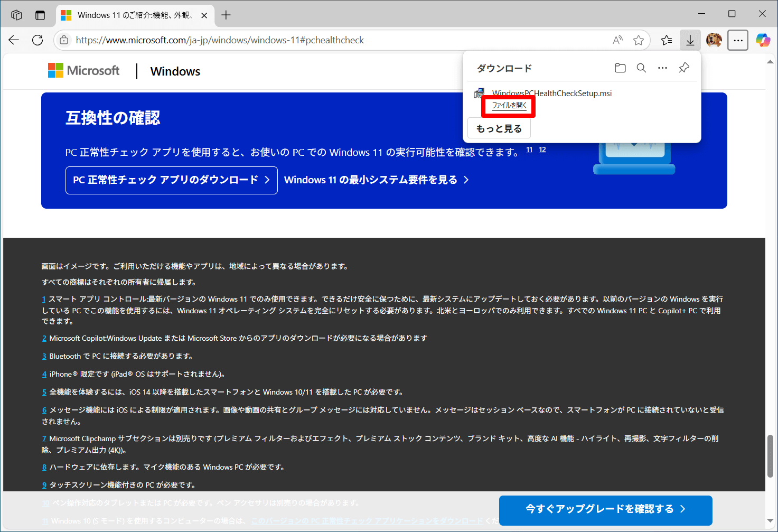Close the Windows 11 tab

(204, 15)
